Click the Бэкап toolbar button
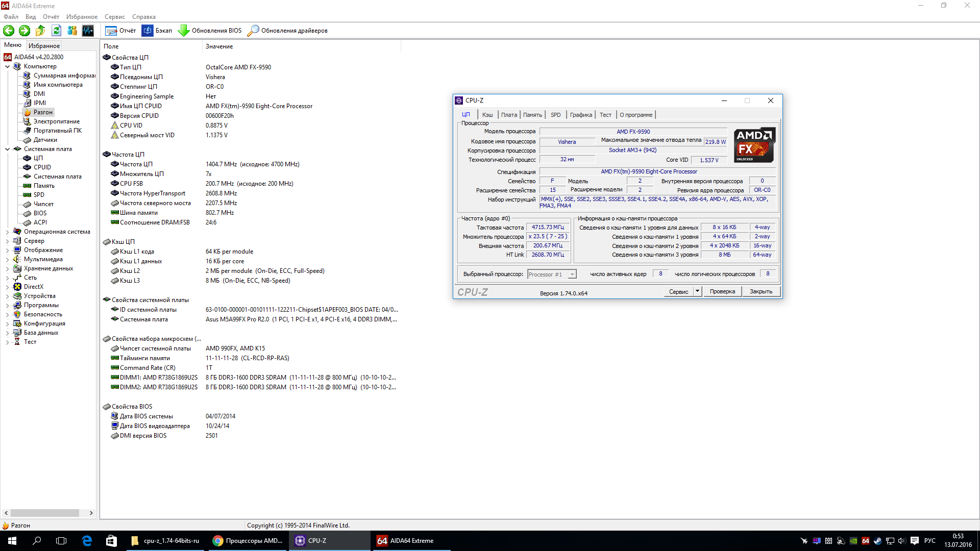980x551 pixels. click(157, 31)
